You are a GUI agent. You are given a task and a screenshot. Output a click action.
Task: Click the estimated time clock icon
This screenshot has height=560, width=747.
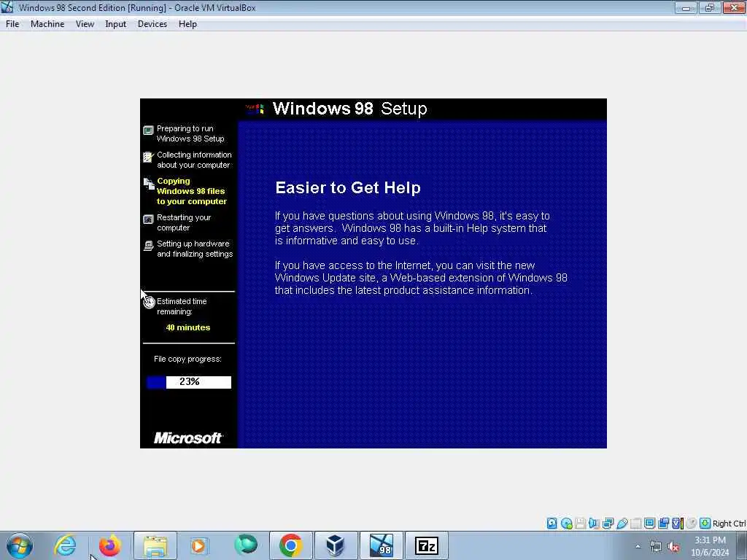[x=149, y=302]
